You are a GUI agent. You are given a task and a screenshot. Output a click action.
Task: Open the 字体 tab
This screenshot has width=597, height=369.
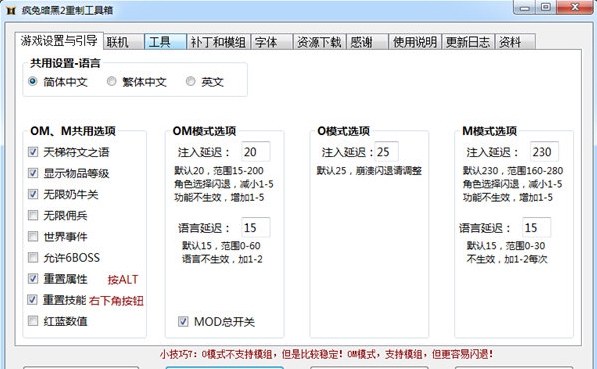(x=271, y=42)
